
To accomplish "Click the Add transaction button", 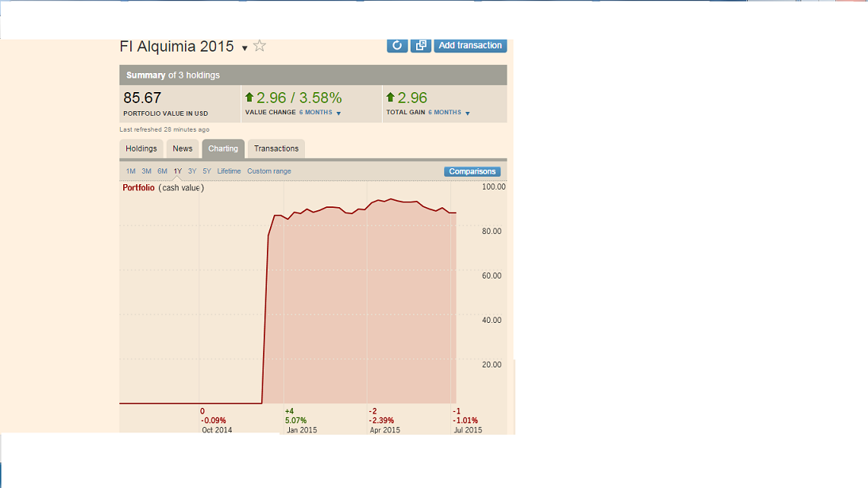I will point(470,45).
